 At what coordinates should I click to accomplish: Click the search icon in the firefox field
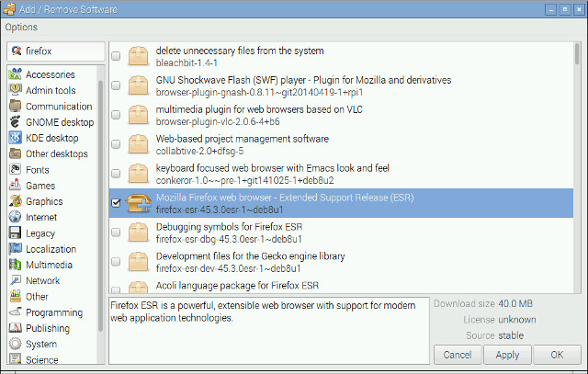pos(17,51)
